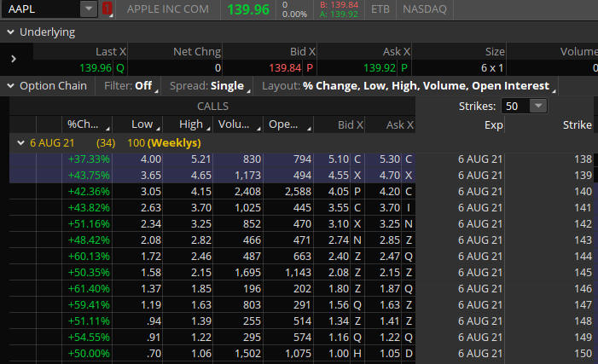
Task: Click the red alert icon beside the symbol box
Action: (x=107, y=9)
